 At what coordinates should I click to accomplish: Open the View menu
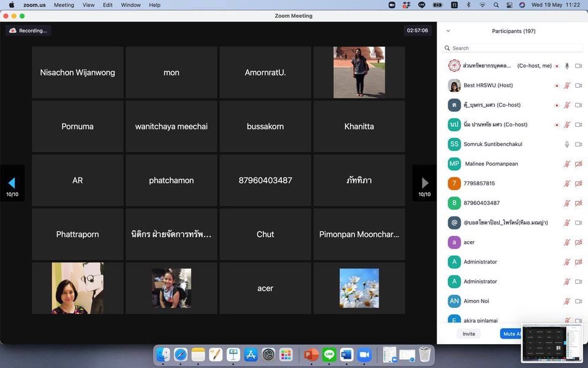coord(89,5)
